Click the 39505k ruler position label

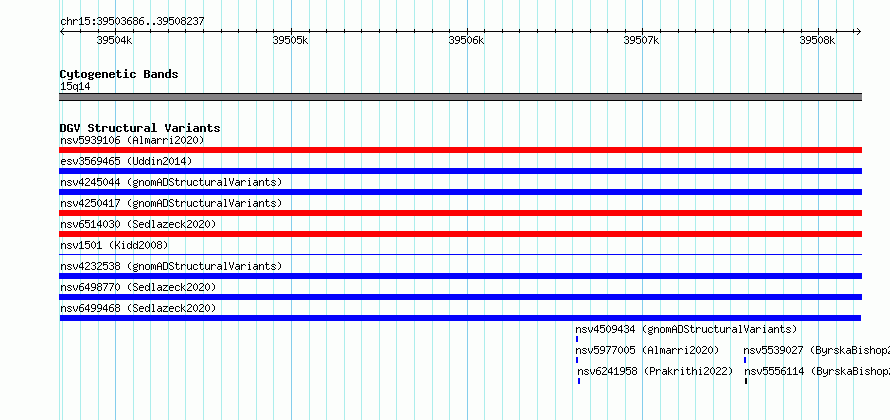point(291,40)
